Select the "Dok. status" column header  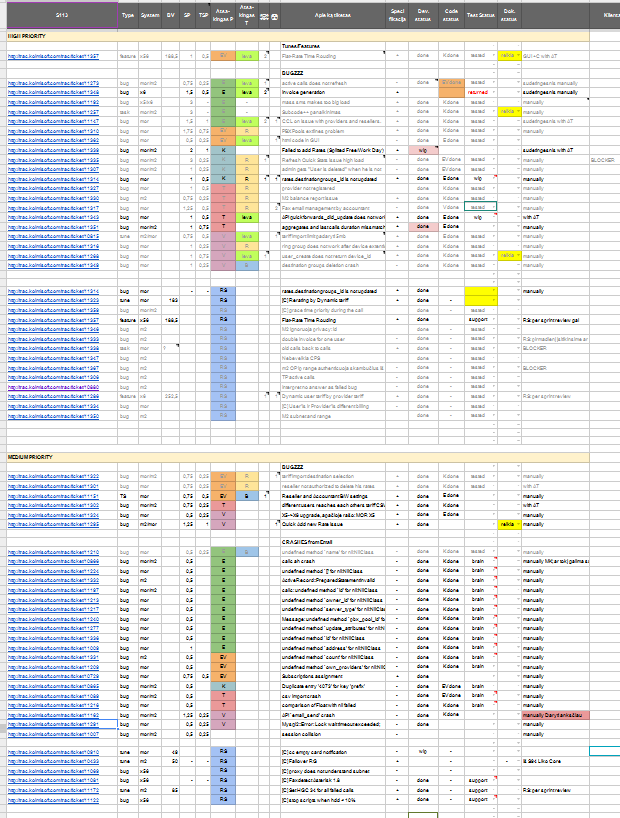click(509, 16)
